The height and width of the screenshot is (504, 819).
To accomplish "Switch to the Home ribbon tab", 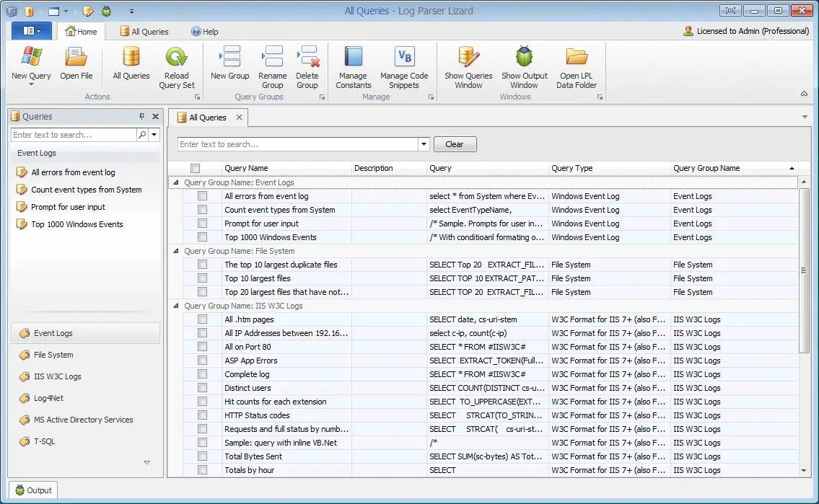I will point(81,31).
